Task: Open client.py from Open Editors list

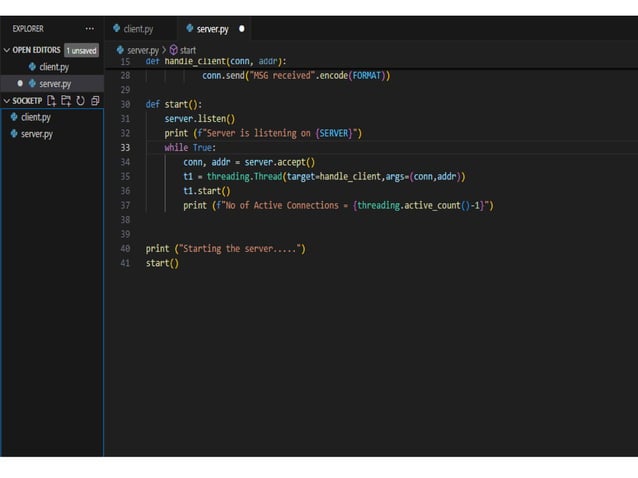Action: point(52,67)
